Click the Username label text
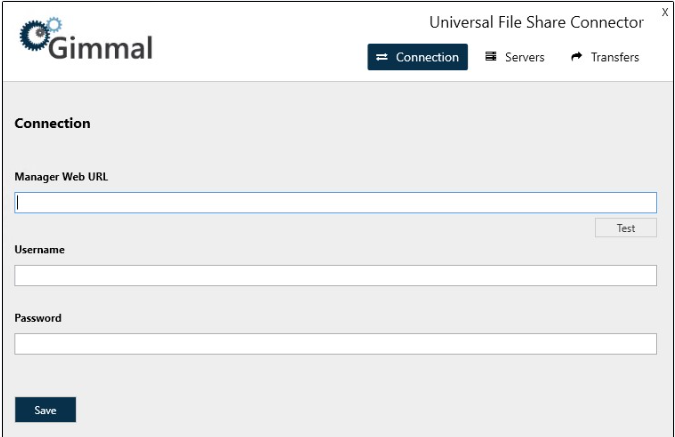This screenshot has height=437, width=675. pos(39,250)
